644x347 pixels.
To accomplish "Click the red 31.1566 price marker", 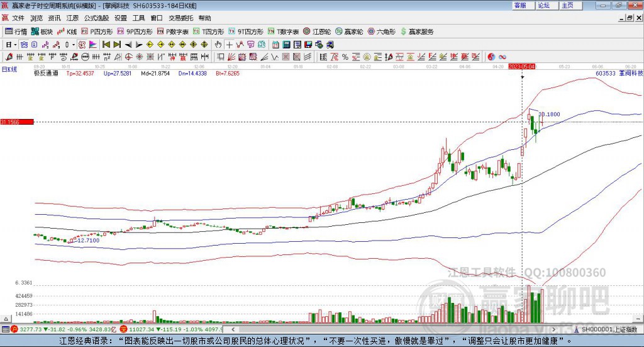I will coord(17,122).
